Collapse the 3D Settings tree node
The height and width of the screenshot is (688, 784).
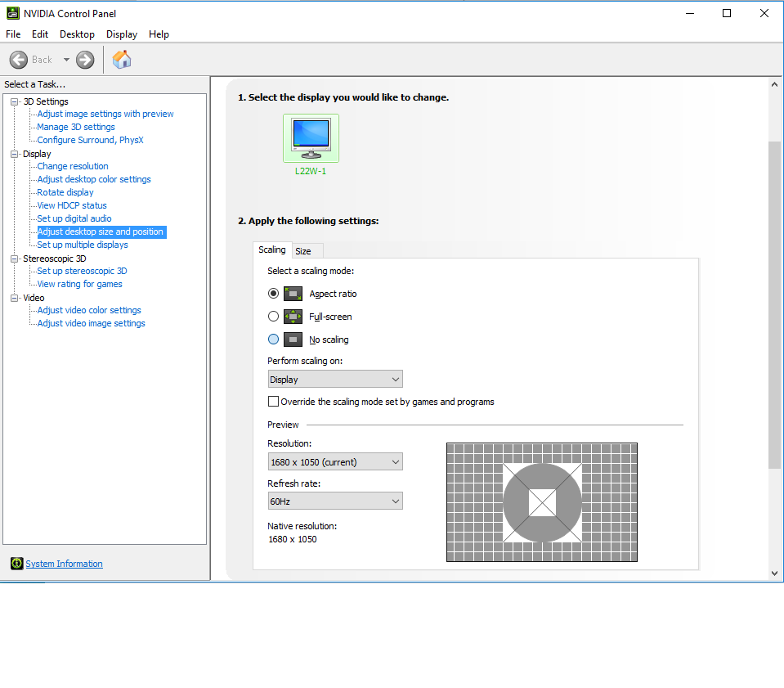(15, 101)
